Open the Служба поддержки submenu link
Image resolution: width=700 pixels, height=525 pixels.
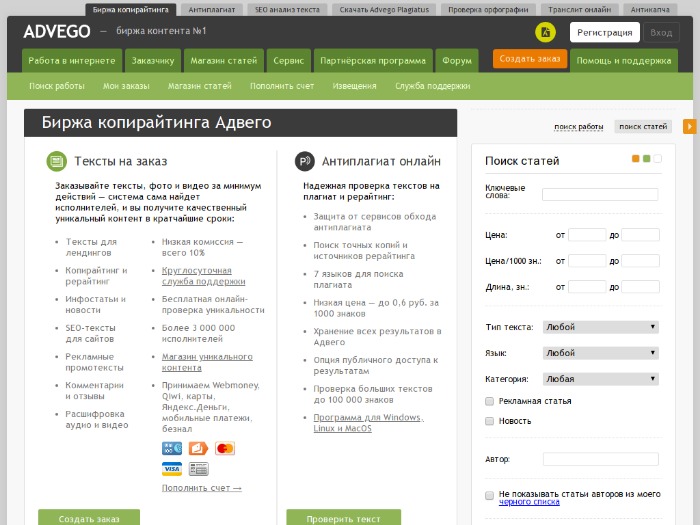(432, 86)
